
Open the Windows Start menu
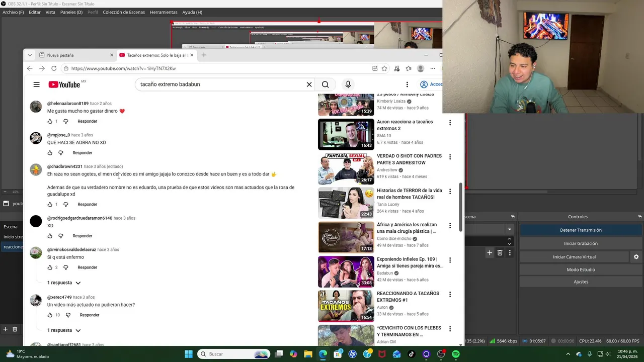(x=189, y=354)
